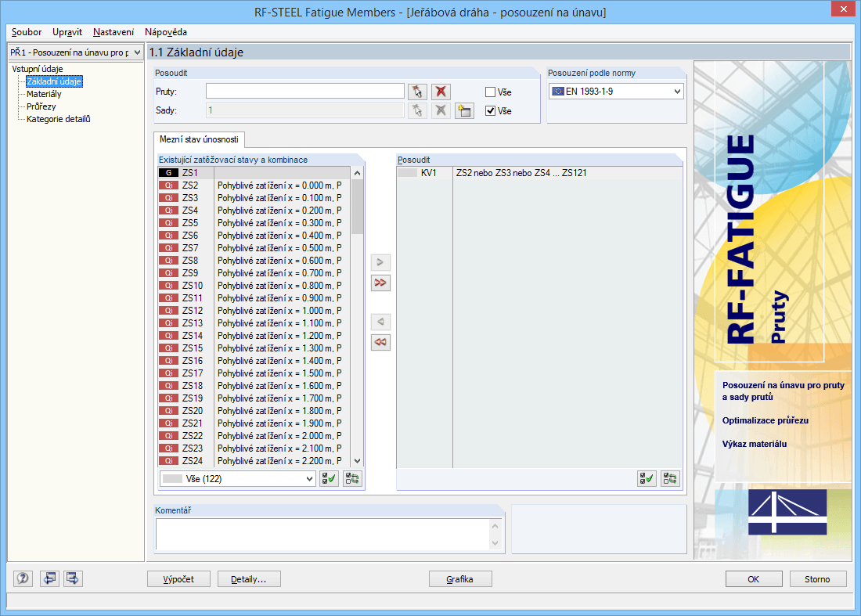The width and height of the screenshot is (861, 616).
Task: Remove selected load case with left arrow
Action: 380,322
